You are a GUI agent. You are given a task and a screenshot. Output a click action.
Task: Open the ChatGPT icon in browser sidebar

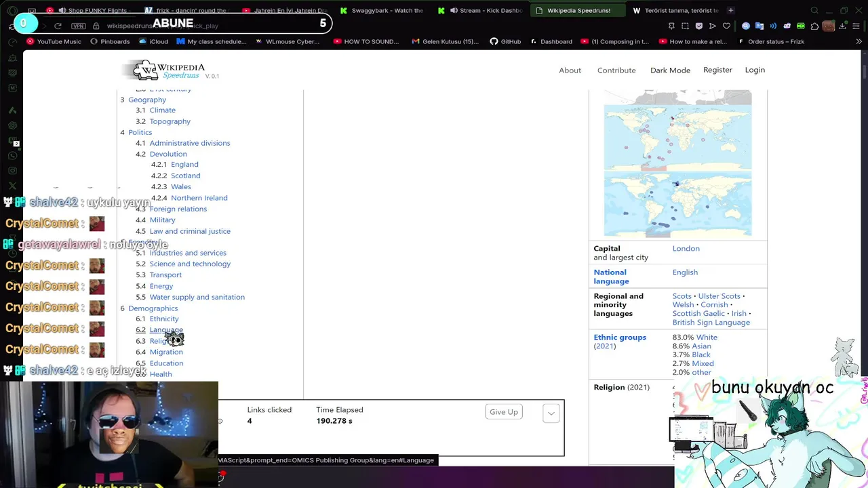[x=13, y=125]
